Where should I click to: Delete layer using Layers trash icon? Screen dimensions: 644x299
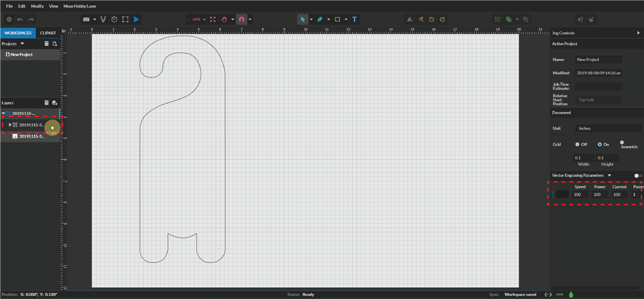pyautogui.click(x=46, y=103)
